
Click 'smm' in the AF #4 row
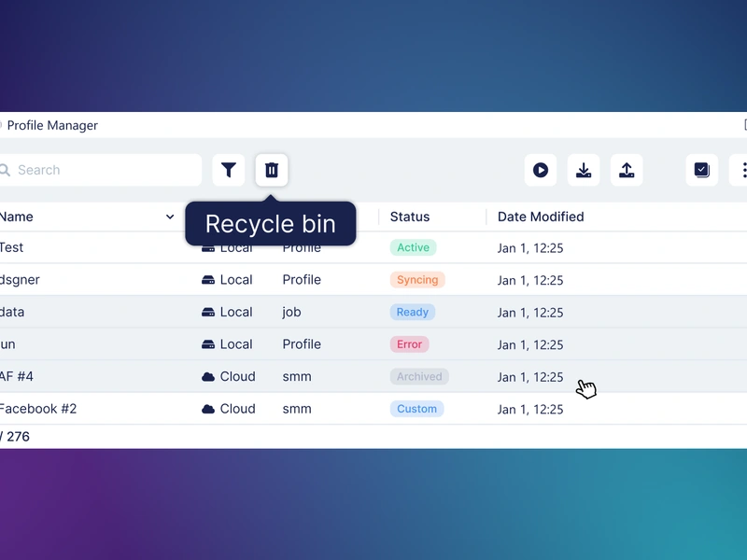[x=297, y=377]
